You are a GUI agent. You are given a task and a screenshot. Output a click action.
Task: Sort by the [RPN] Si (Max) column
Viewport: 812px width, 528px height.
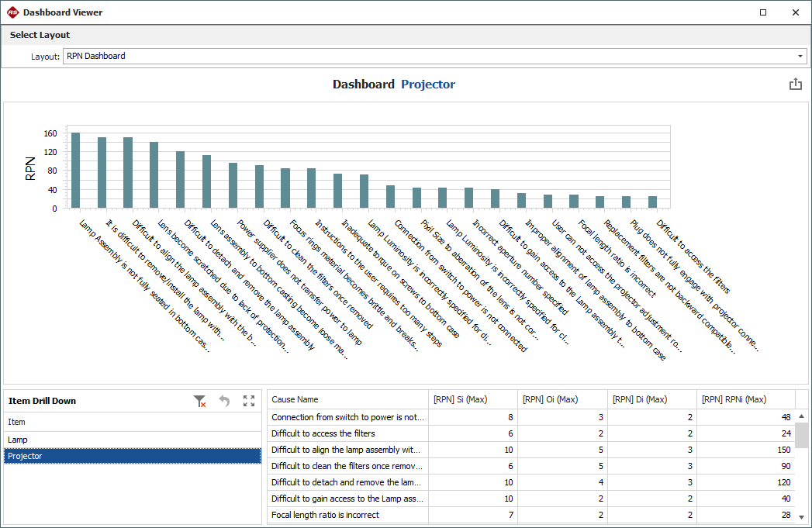click(472, 399)
